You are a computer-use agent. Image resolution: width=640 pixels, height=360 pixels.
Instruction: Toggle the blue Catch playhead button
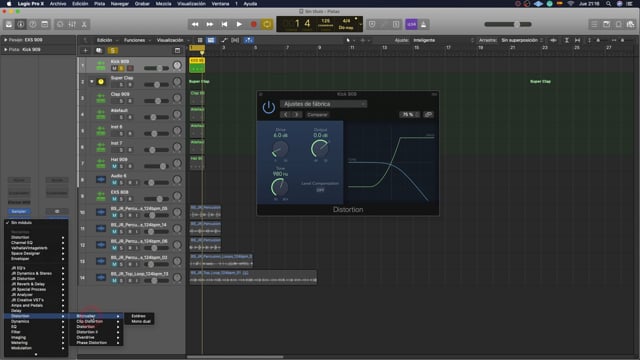point(249,40)
